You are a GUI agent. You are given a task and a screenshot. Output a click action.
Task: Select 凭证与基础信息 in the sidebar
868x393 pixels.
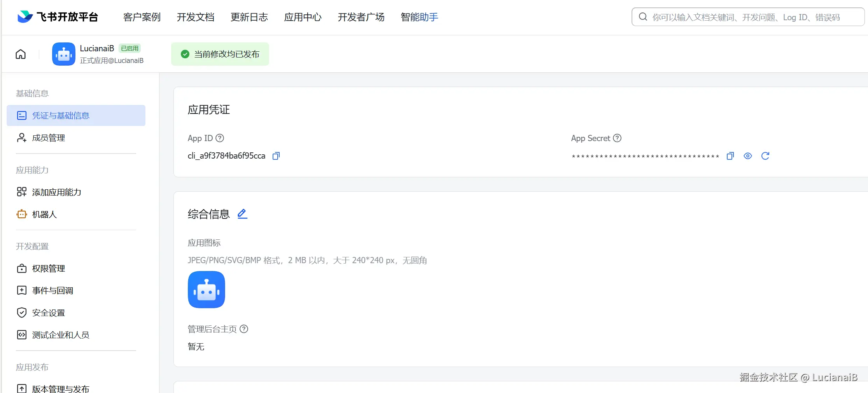coord(76,115)
